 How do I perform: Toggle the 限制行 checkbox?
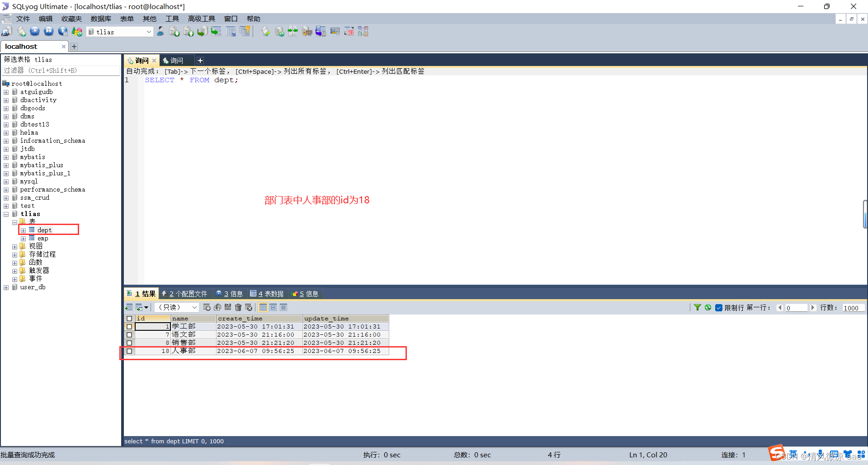pos(719,308)
